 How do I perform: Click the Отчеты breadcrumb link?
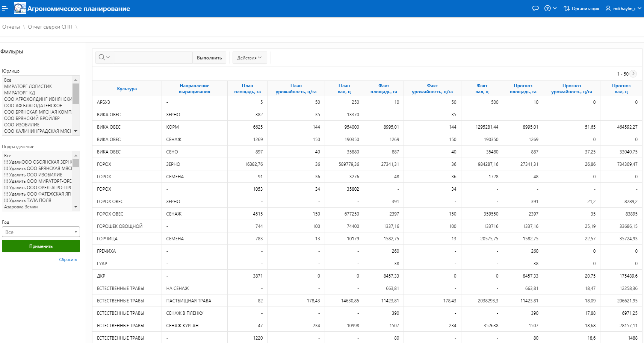pos(11,27)
